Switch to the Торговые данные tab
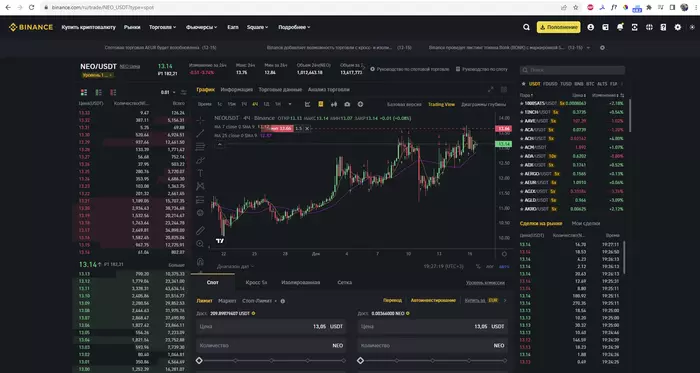This screenshot has height=373, width=700. tap(280, 90)
